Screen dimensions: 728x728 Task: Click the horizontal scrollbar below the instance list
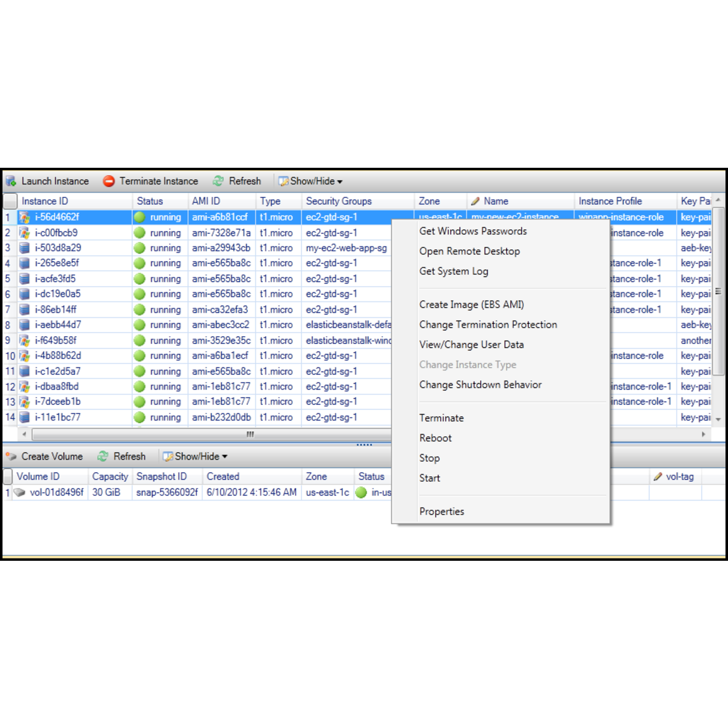click(249, 434)
